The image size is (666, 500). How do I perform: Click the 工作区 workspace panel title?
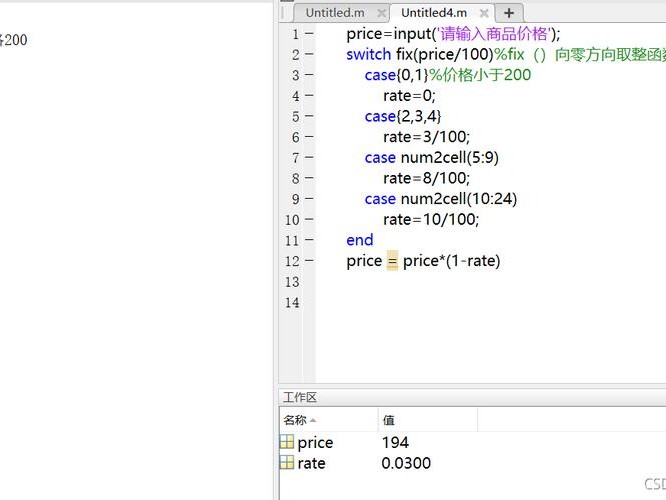coord(300,398)
